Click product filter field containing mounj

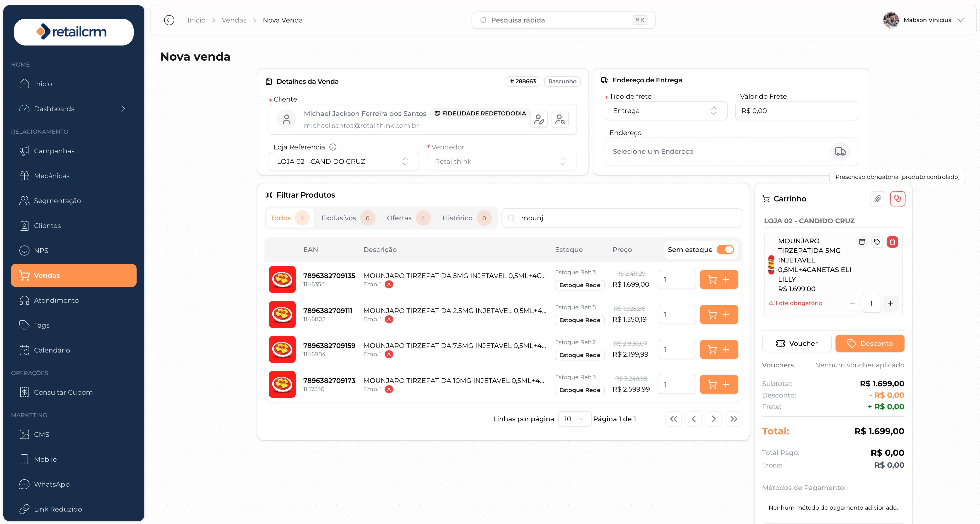coord(622,218)
